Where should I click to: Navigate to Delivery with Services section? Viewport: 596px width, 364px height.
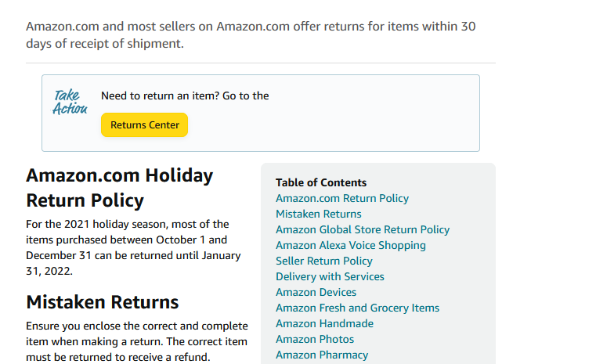point(330,276)
